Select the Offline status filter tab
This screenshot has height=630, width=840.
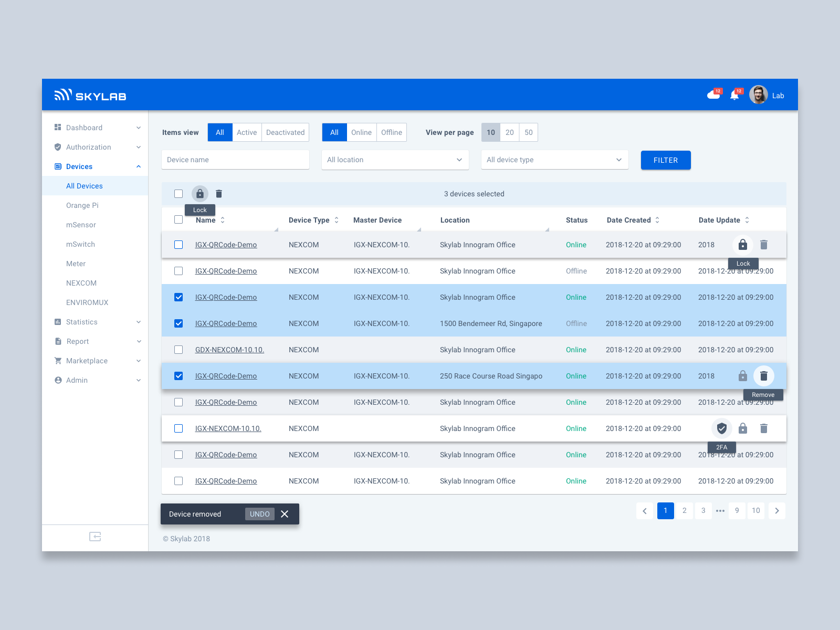pyautogui.click(x=391, y=132)
